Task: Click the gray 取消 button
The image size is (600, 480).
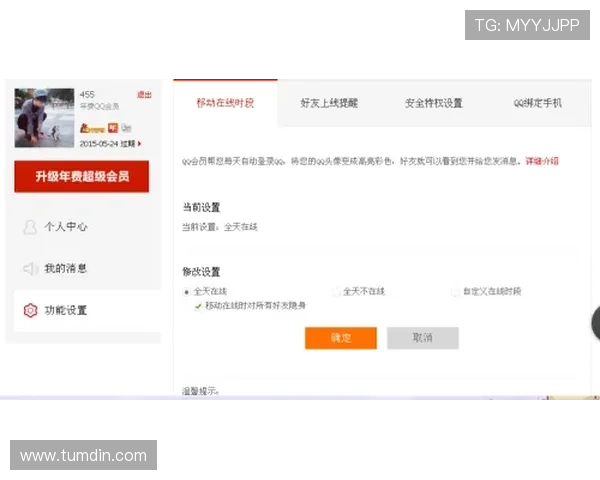Action: (x=422, y=338)
